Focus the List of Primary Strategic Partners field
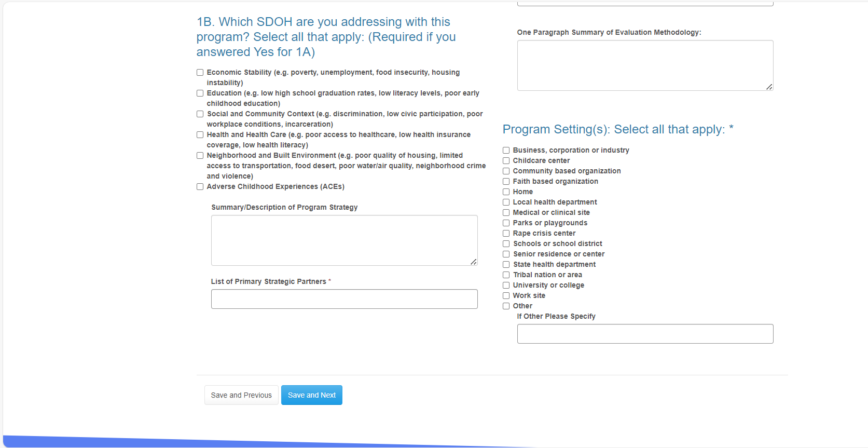Screen dimensions: 868x448 (x=344, y=299)
